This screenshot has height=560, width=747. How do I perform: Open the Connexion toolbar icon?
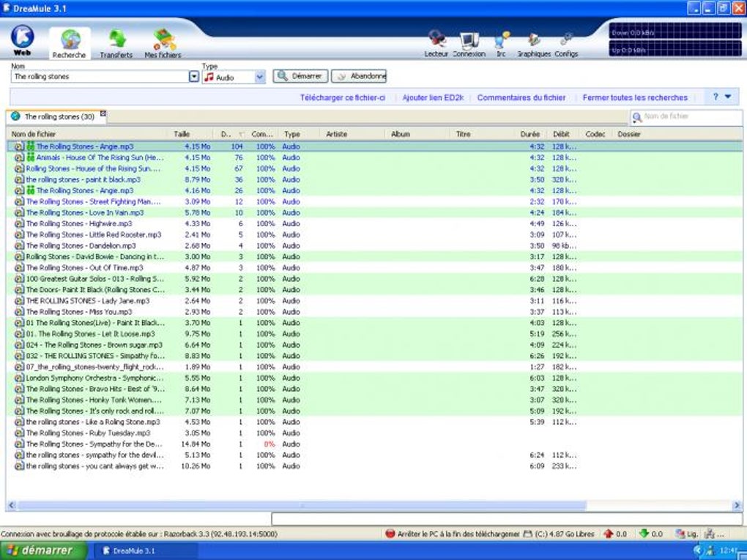pyautogui.click(x=469, y=44)
